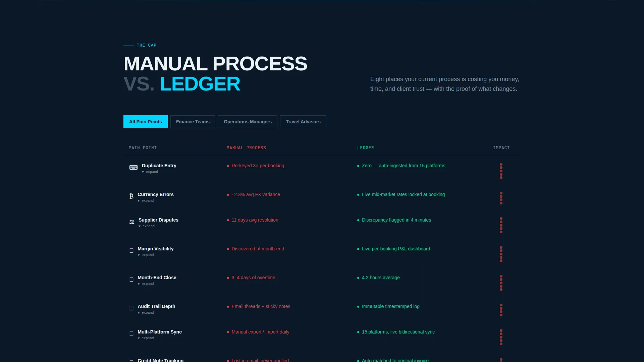Image resolution: width=644 pixels, height=362 pixels.
Task: Click 'Discrepancy flagged in 4 minutes' text
Action: point(396,220)
